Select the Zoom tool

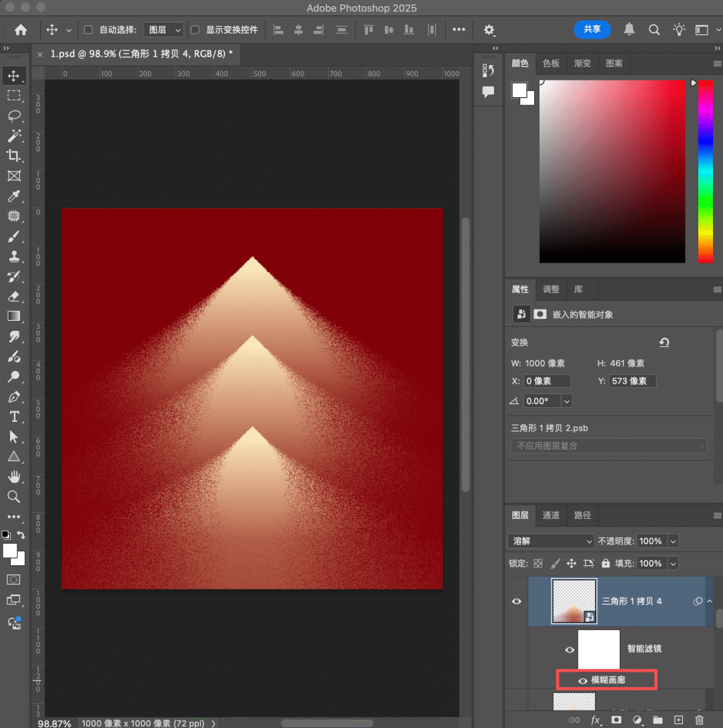(14, 497)
